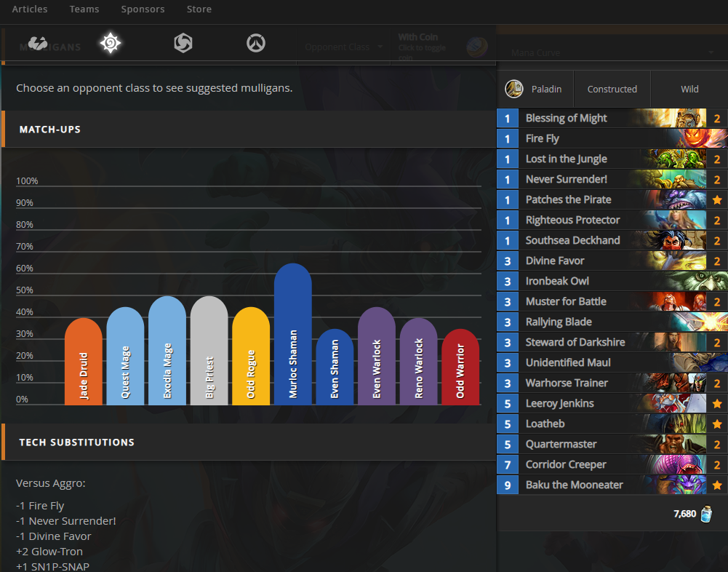Image resolution: width=728 pixels, height=572 pixels.
Task: Click the Murloc Shaman bar
Action: (292, 334)
